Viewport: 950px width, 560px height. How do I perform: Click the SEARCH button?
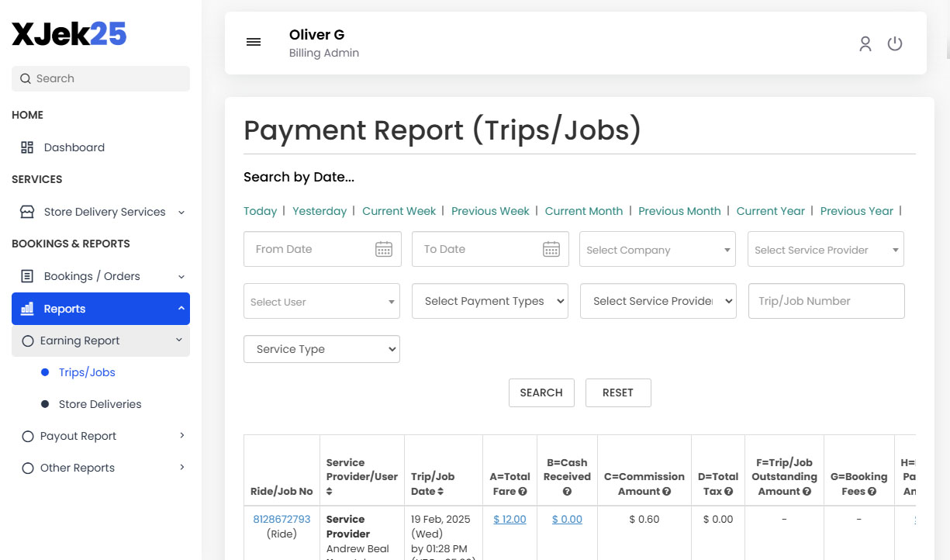[541, 392]
